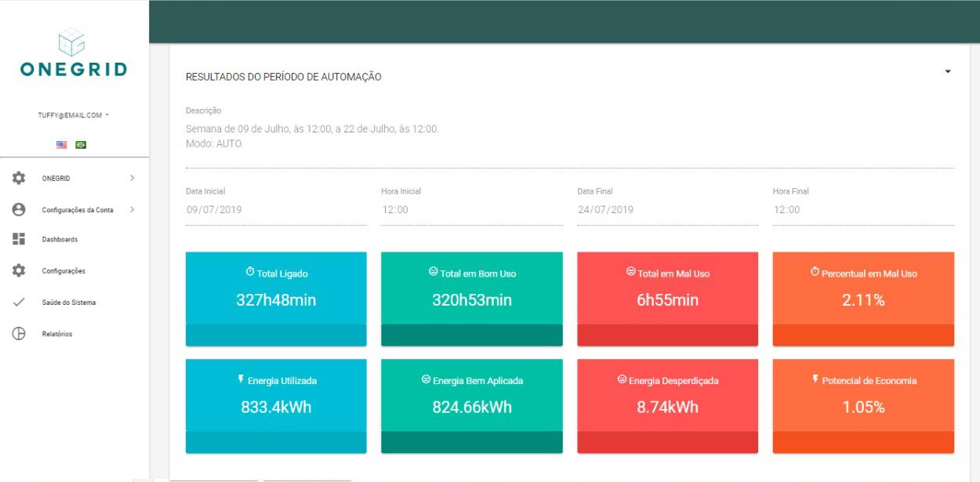Click the Configurações gear icon
Screen dimensions: 980x482
(19, 270)
